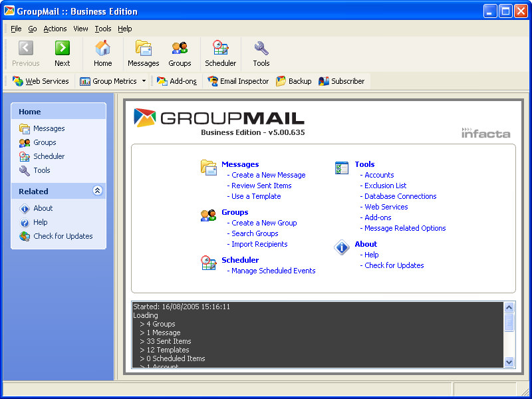This screenshot has width=532, height=399.
Task: Click the Tools checklist icon on home page
Action: click(342, 168)
